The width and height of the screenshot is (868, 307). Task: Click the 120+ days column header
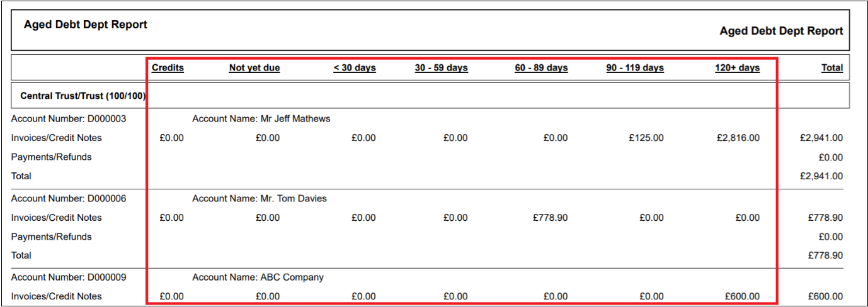(737, 68)
